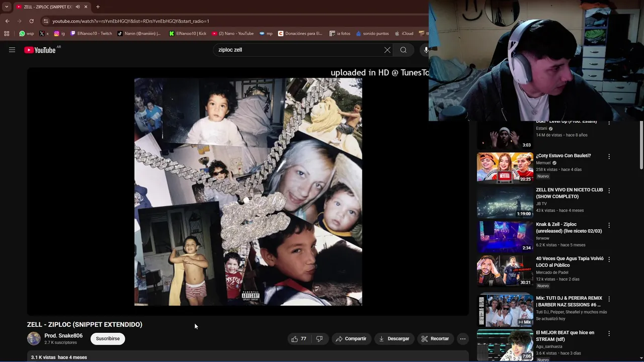Open the Nanin TikTok bookmark
This screenshot has width=644, height=362.
click(139, 34)
